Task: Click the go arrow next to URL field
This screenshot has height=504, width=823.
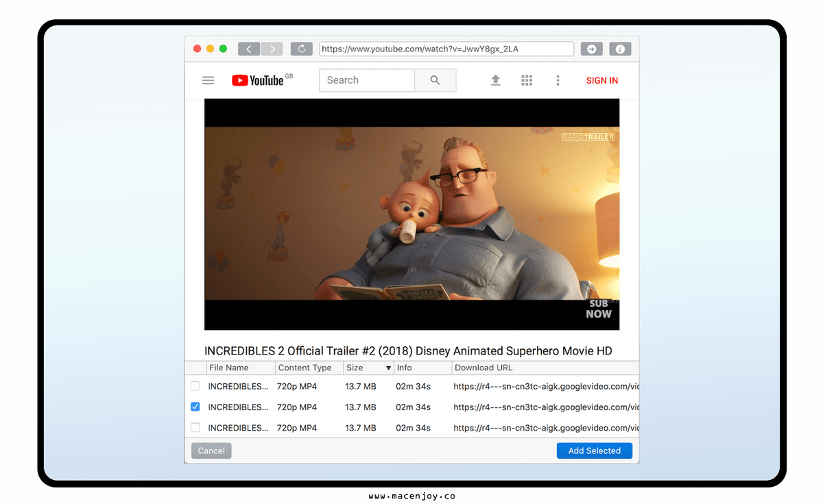Action: pyautogui.click(x=591, y=49)
